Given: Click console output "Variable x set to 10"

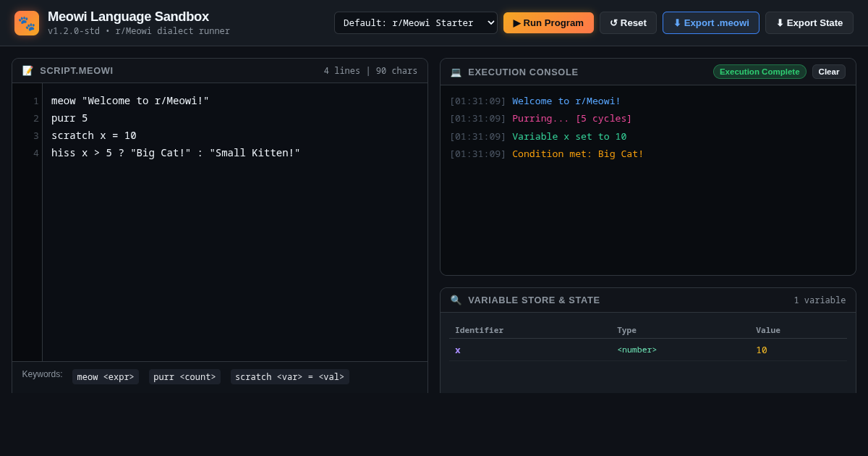Looking at the screenshot, I should click(569, 136).
